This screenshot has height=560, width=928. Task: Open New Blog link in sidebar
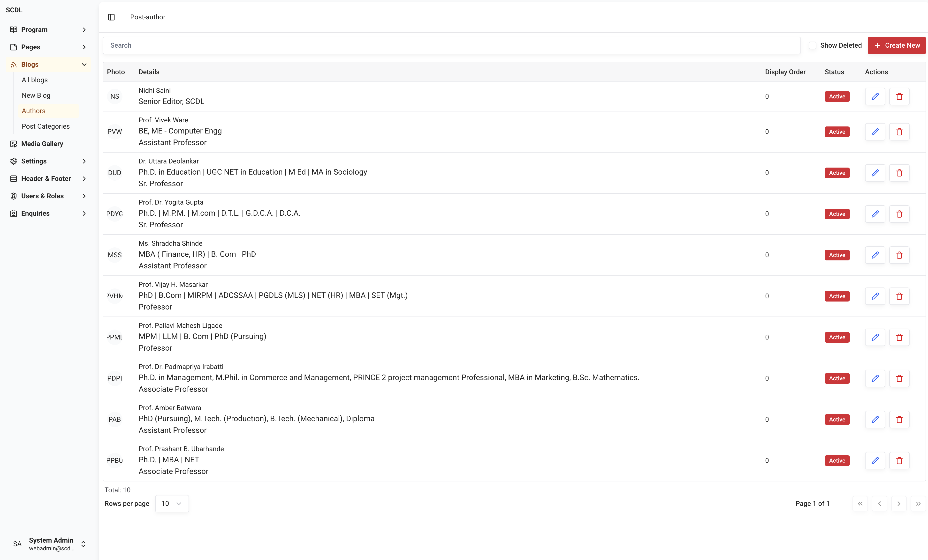(36, 95)
